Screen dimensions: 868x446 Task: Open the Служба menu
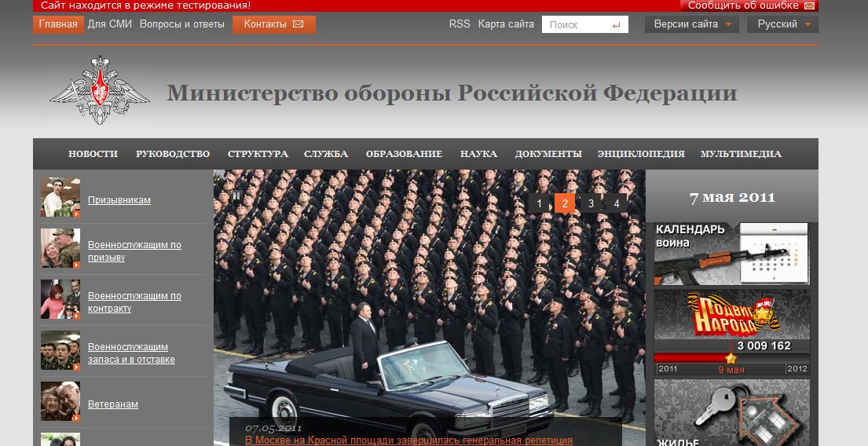coord(326,154)
